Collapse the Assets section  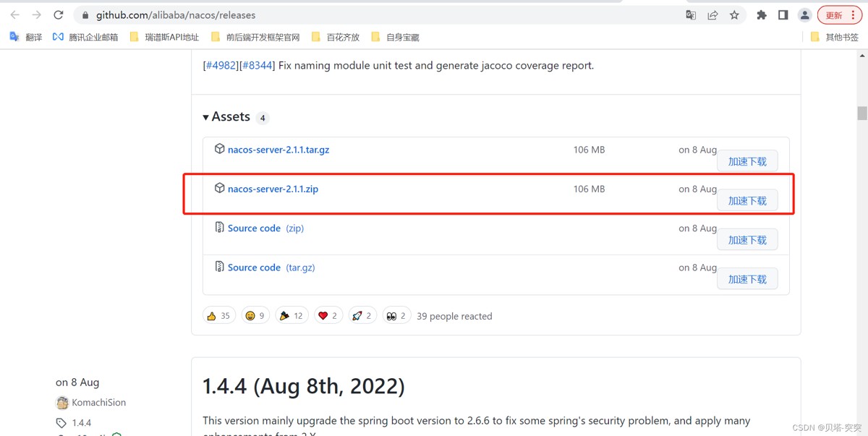pos(226,117)
